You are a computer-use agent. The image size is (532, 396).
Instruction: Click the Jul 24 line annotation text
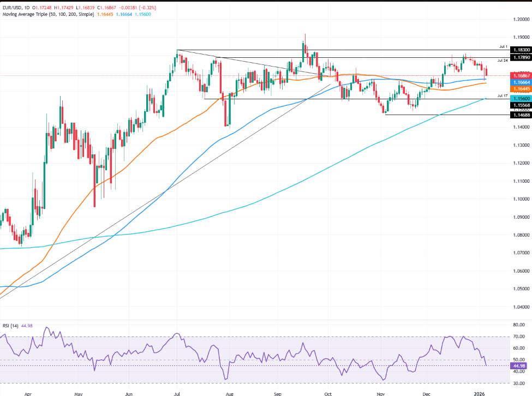(502, 60)
